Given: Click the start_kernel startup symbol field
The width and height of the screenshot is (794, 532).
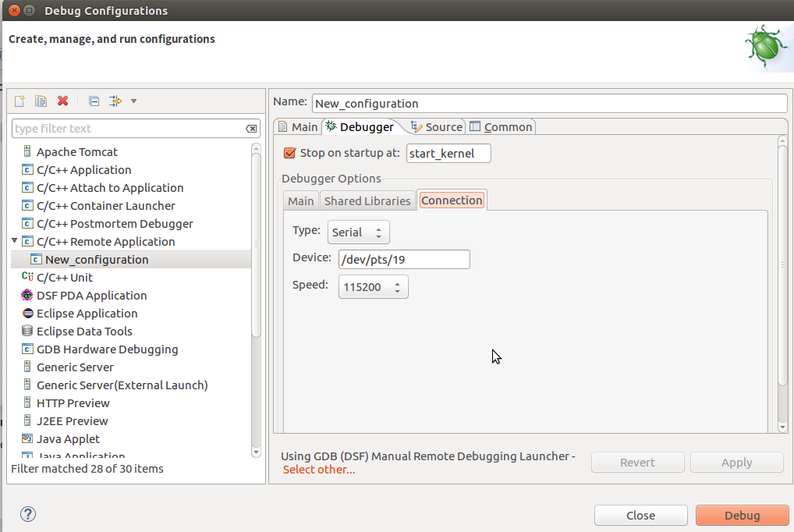Looking at the screenshot, I should coord(448,154).
